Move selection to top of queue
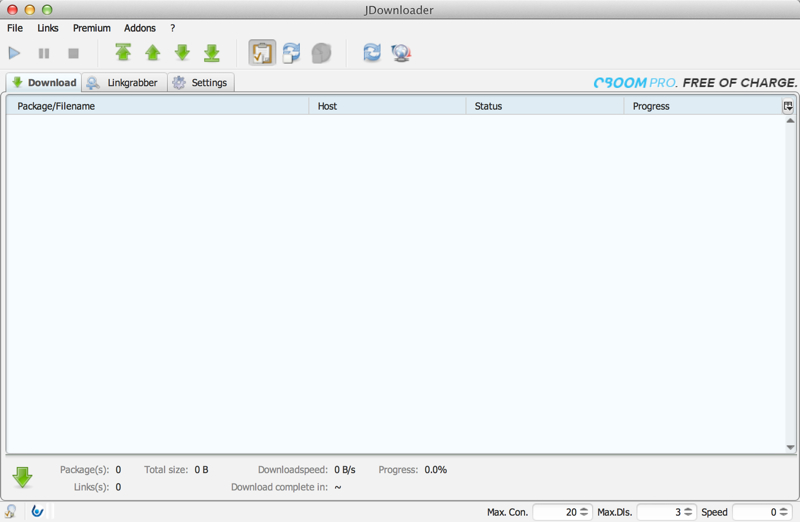 click(123, 53)
